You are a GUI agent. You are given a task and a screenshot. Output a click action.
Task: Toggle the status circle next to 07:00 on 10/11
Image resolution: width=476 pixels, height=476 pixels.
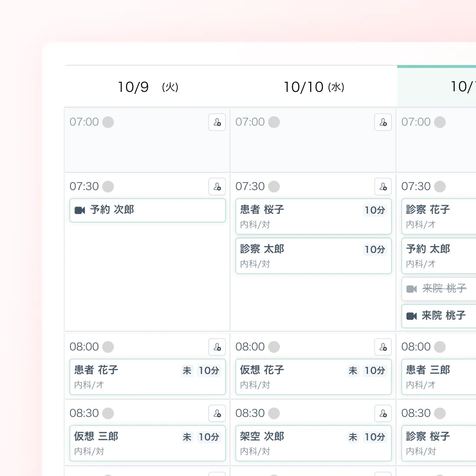439,122
